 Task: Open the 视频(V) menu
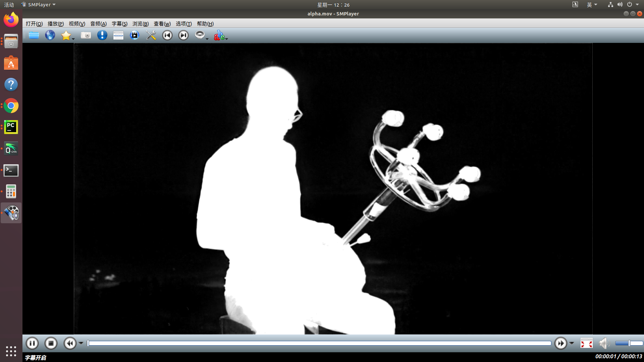pos(77,24)
